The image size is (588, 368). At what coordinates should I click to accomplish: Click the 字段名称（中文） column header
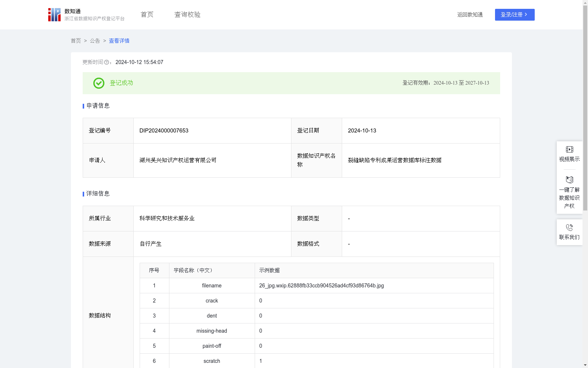212,270
